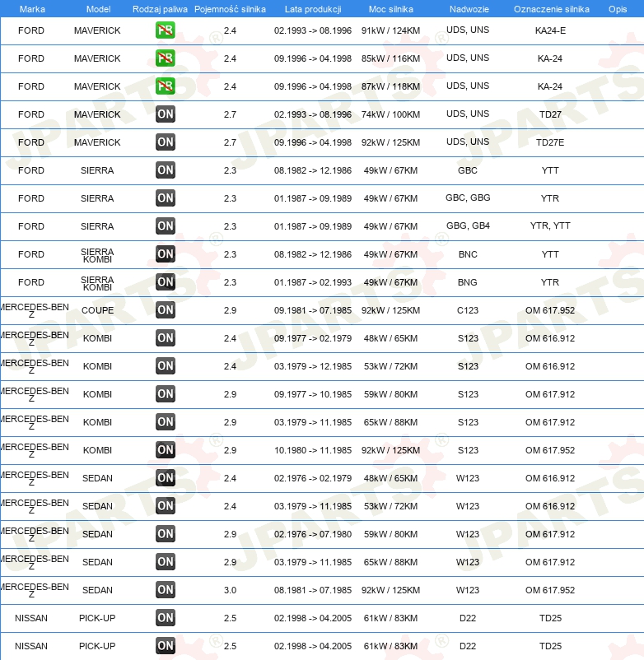Click the ON diesel icon in the TD27E row
This screenshot has width=644, height=660.
[165, 142]
